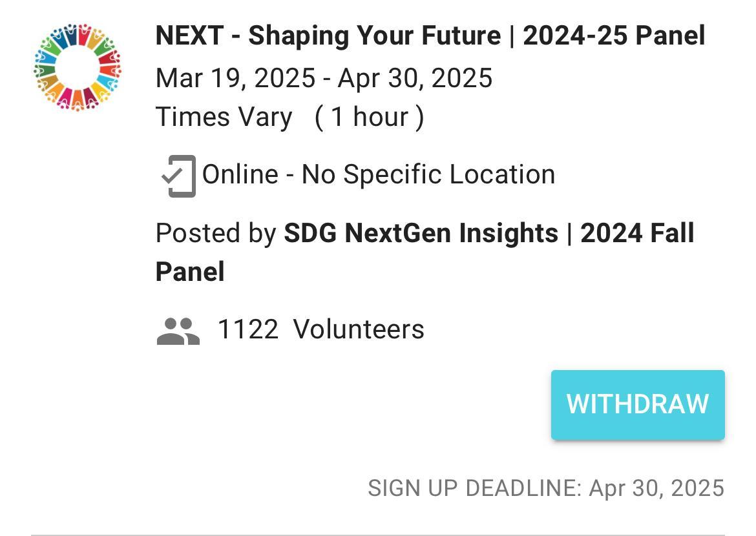This screenshot has width=756, height=536.
Task: Click the sign up deadline date Apr 30, 2025
Action: 656,488
